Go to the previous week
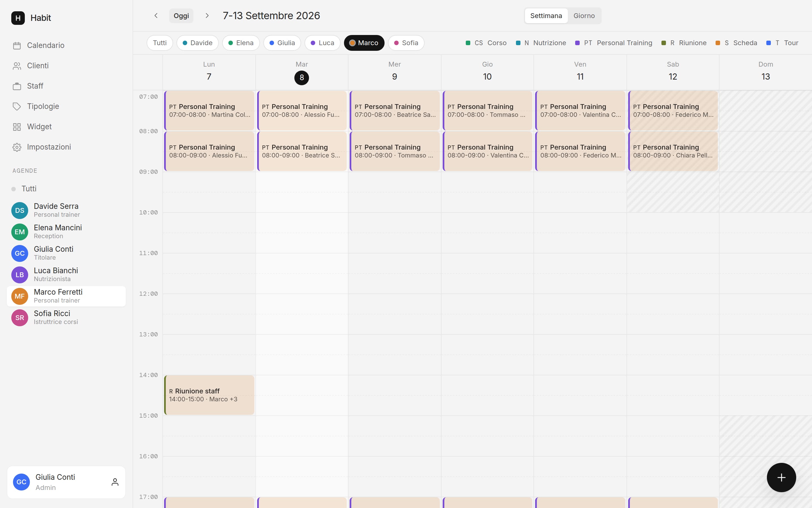This screenshot has height=508, width=812. pos(156,16)
